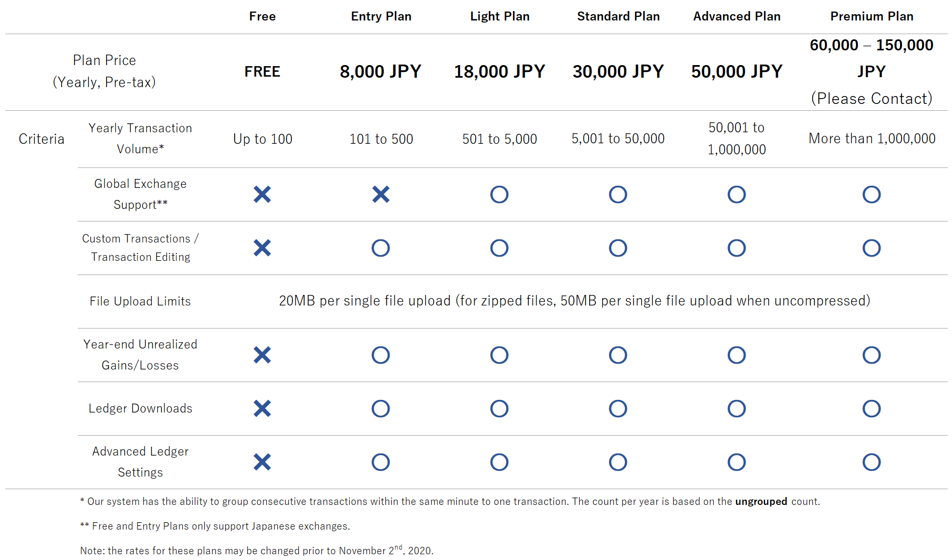Click the circle for Premium Plan Ledger Downloads
The width and height of the screenshot is (952, 560).
coord(872,408)
